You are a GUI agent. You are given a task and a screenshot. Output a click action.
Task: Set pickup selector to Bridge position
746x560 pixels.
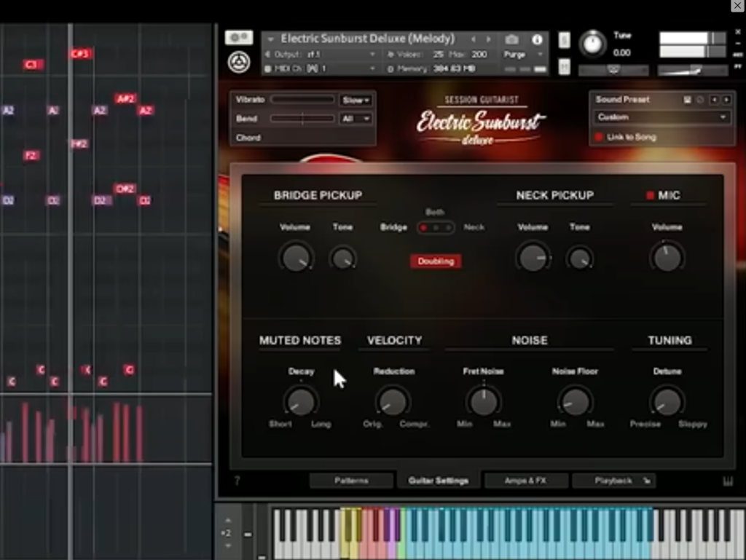pyautogui.click(x=423, y=228)
